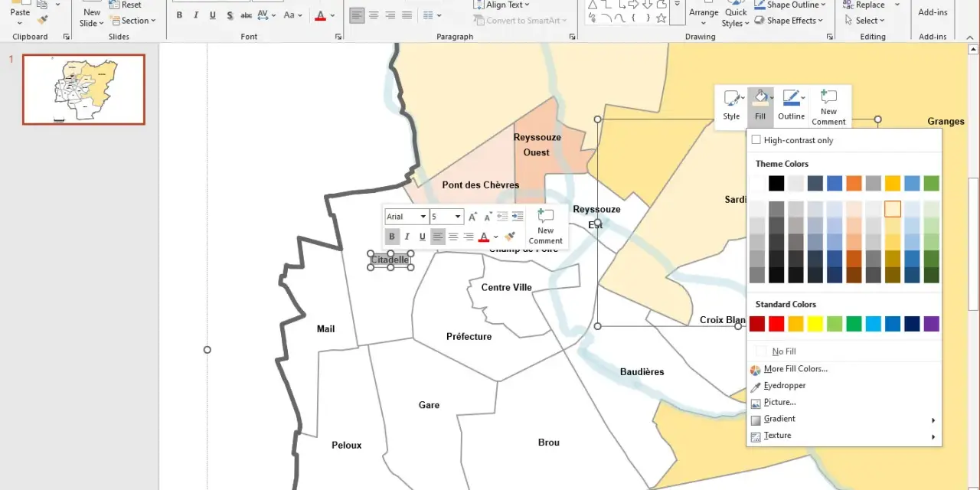Check the High-contrast only checkbox

coord(756,140)
